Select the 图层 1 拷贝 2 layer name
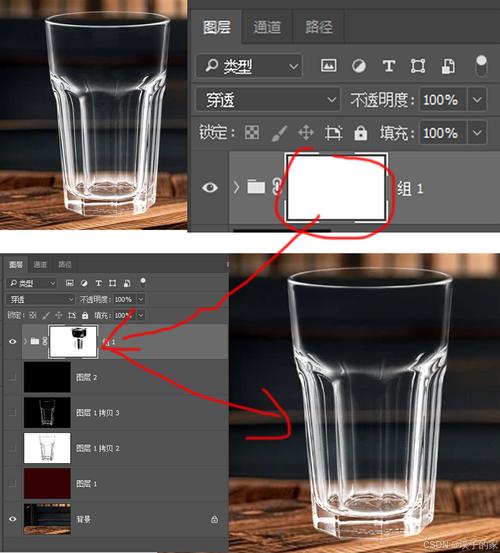500x553 pixels. tap(98, 448)
